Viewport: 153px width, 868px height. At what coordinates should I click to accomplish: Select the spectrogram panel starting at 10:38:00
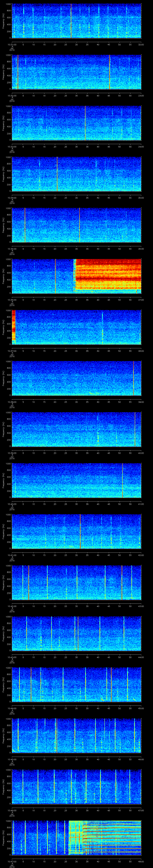point(77,378)
